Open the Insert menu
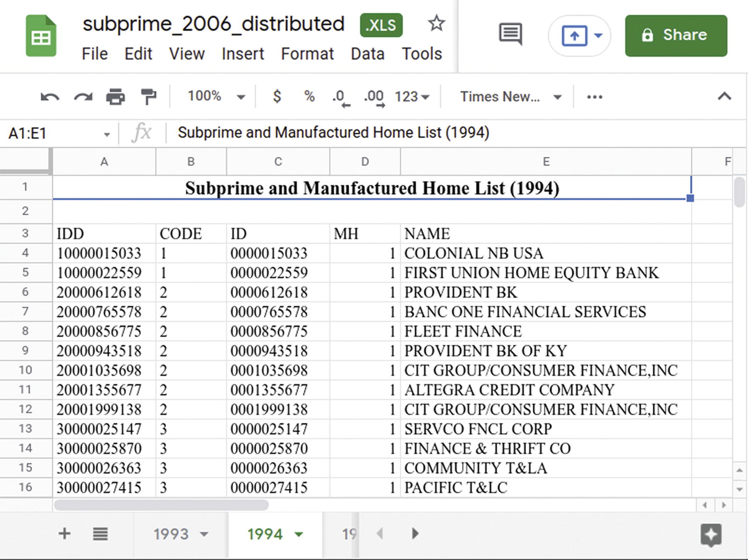The width and height of the screenshot is (748, 560). click(x=243, y=54)
